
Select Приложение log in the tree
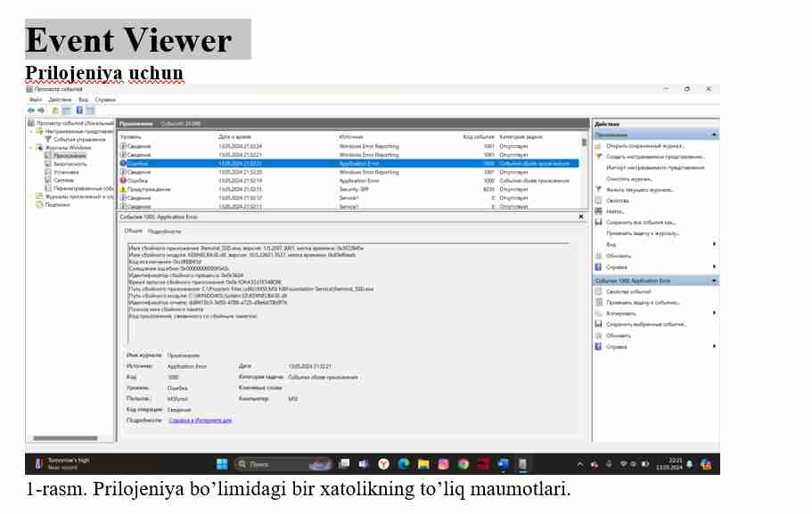point(70,156)
